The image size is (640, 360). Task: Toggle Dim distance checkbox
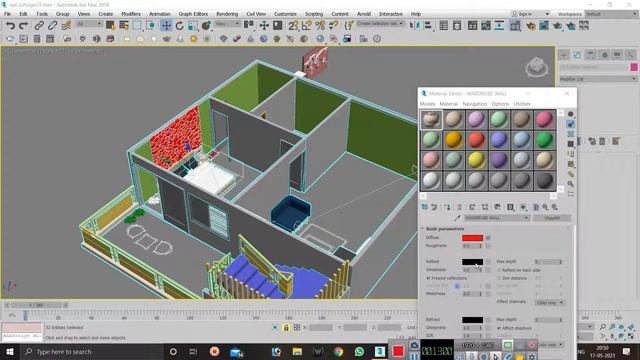pyautogui.click(x=499, y=278)
